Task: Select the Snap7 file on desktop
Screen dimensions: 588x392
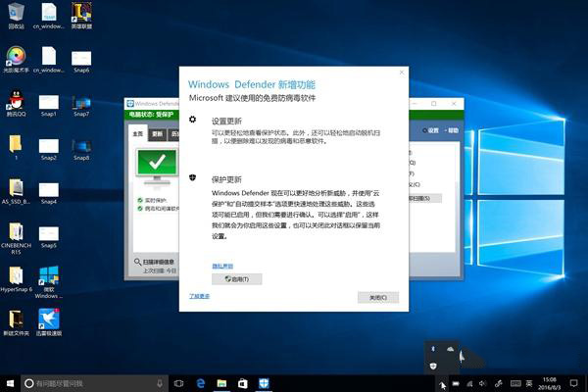Action: 81,105
